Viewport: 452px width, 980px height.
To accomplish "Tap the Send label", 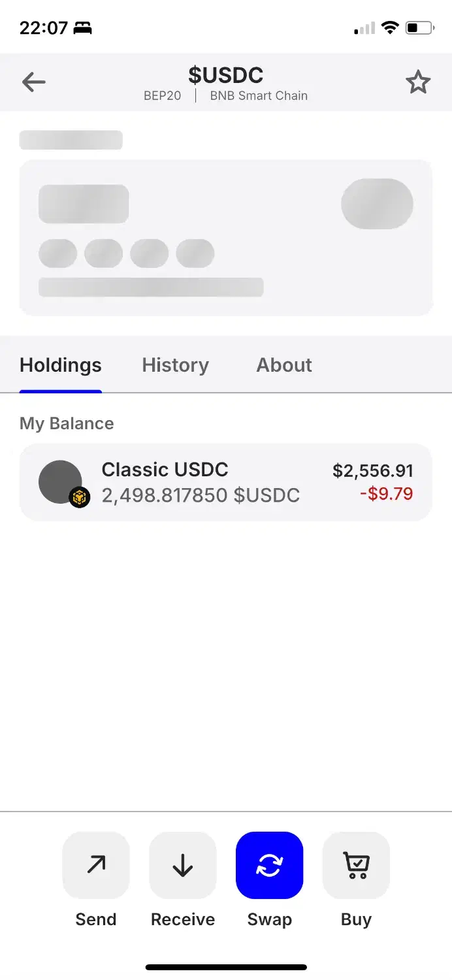I will click(96, 919).
